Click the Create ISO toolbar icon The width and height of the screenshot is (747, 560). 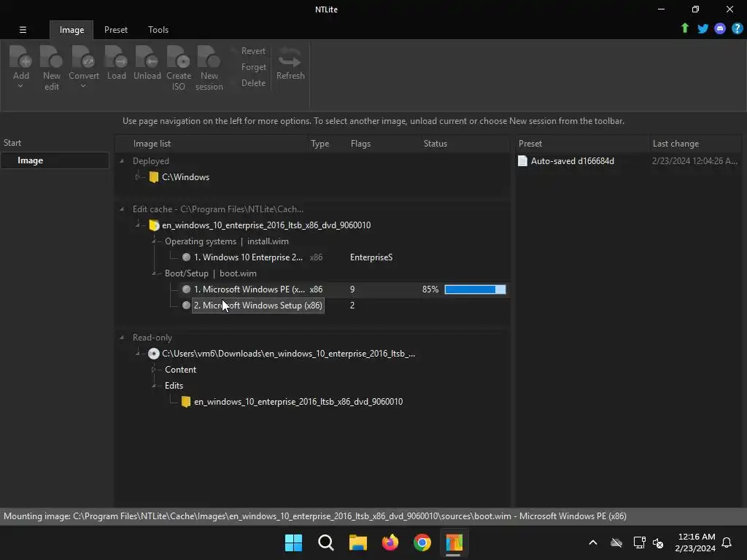tap(179, 57)
